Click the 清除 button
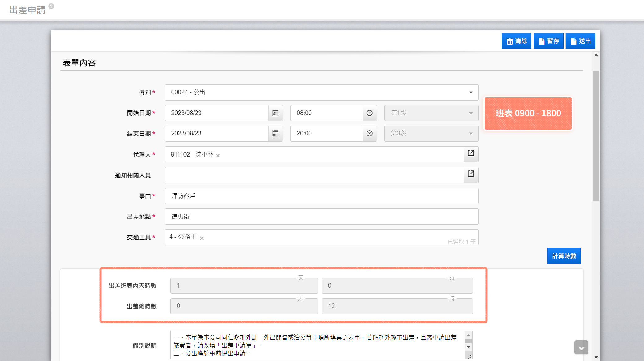Screen dimensions: 644x361 [516, 41]
